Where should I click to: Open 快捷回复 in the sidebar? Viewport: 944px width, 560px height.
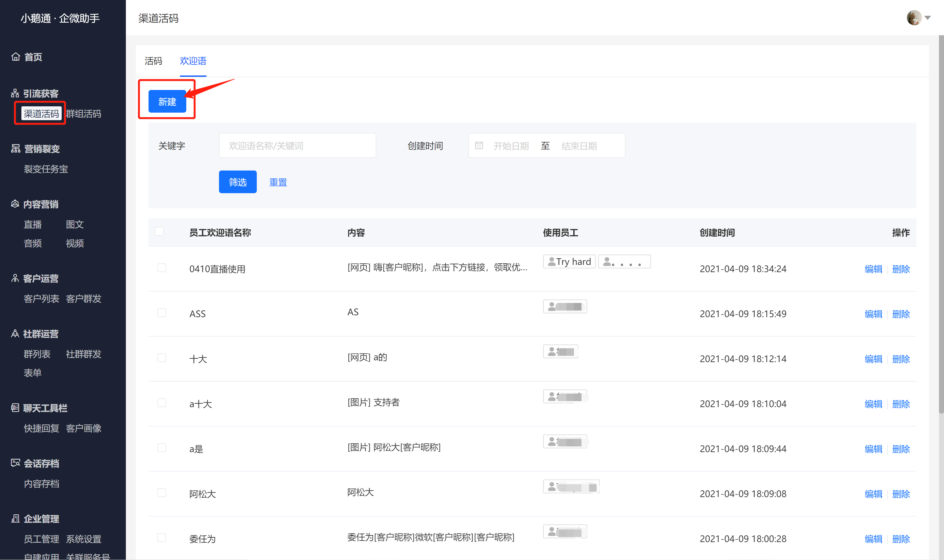click(41, 428)
